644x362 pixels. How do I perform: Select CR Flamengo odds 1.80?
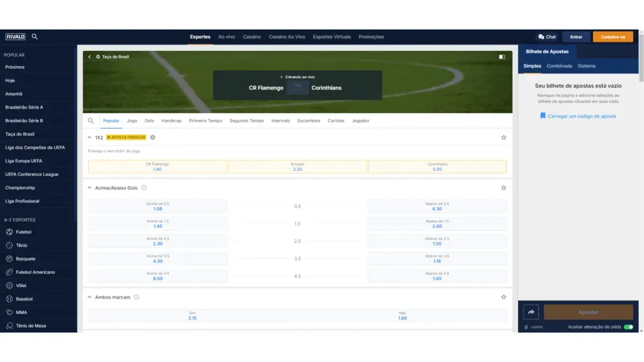157,167
